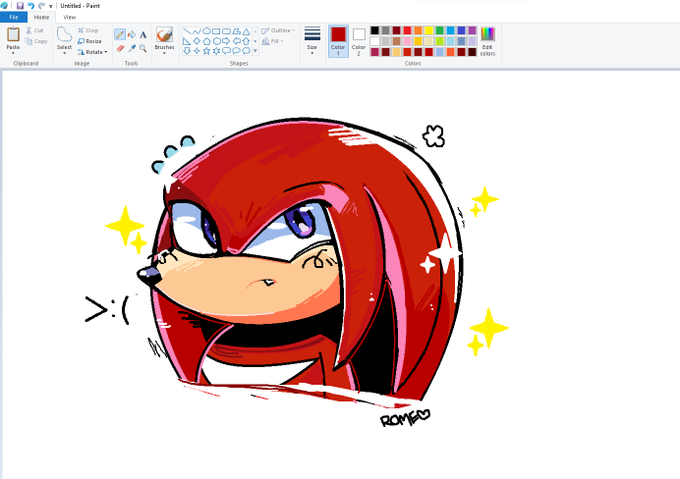Pick the rose pink color swatch
The image size is (680, 479).
pos(407,41)
